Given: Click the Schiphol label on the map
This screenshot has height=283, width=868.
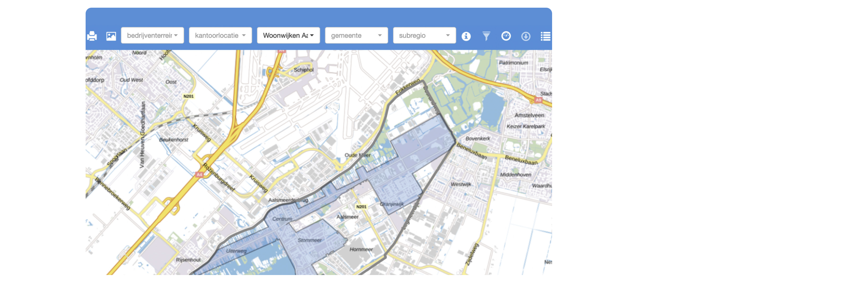Looking at the screenshot, I should pyautogui.click(x=303, y=70).
